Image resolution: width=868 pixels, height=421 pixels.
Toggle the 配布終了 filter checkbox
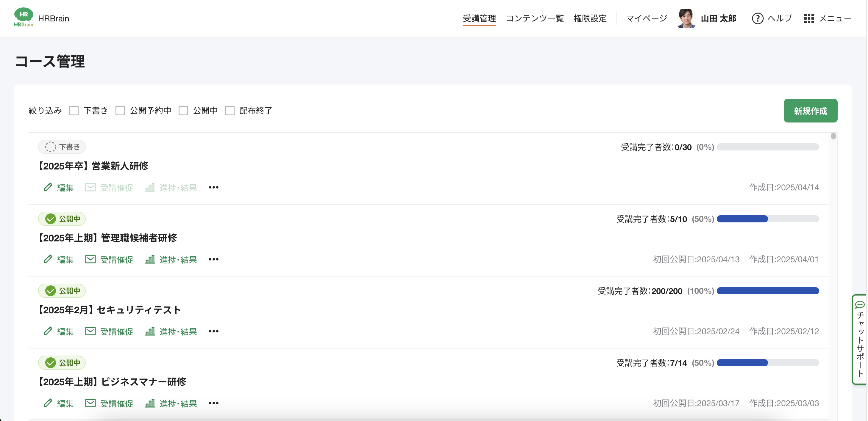[x=230, y=110]
